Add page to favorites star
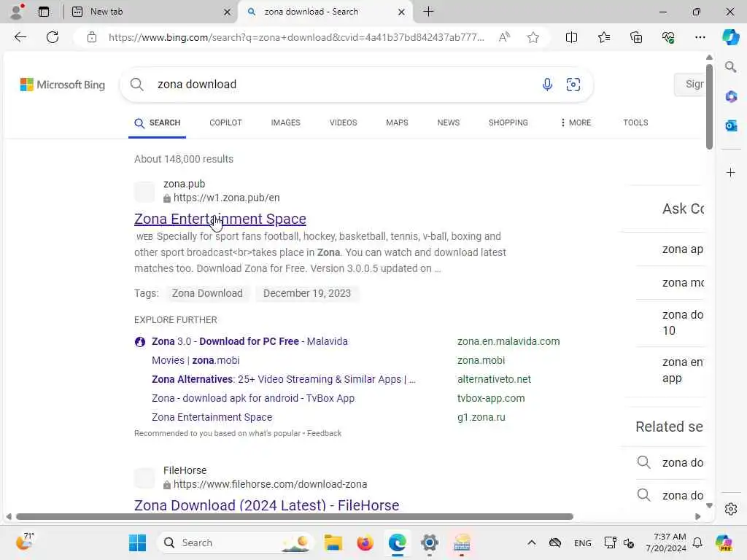Screen dimensions: 747x560 (x=533, y=37)
